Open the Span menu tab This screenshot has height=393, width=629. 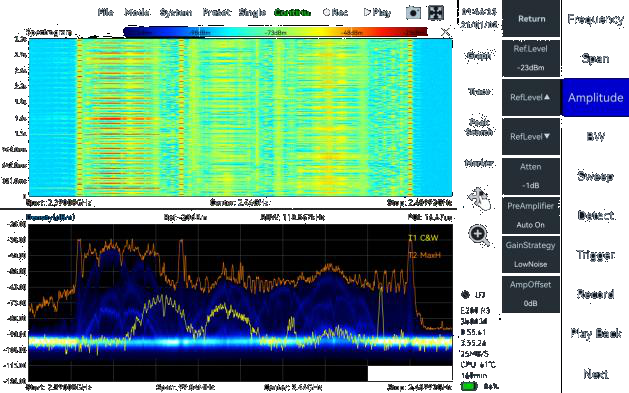[x=595, y=59]
